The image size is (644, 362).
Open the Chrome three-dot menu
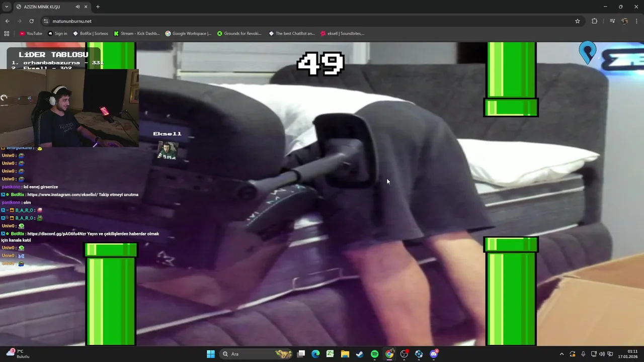(636, 21)
